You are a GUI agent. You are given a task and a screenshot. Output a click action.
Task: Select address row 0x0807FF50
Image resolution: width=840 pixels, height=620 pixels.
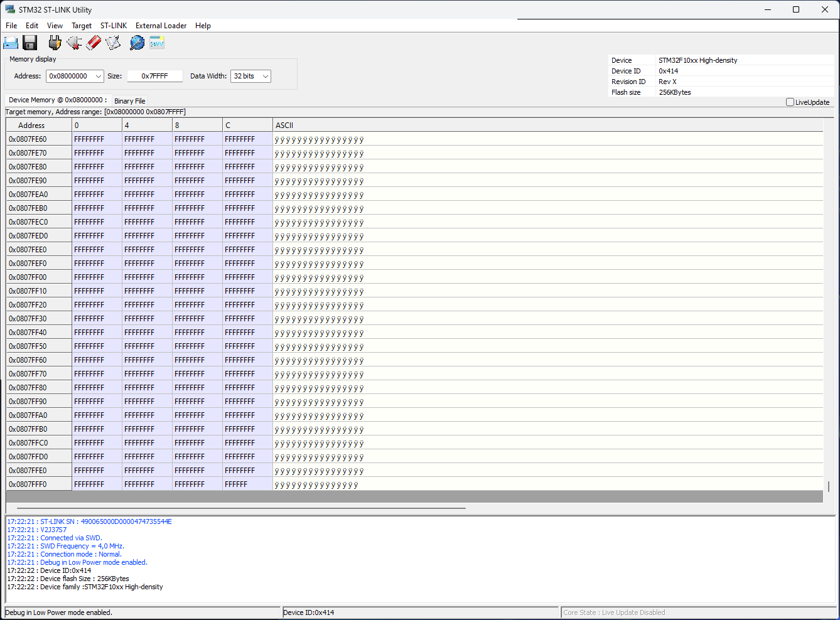39,346
